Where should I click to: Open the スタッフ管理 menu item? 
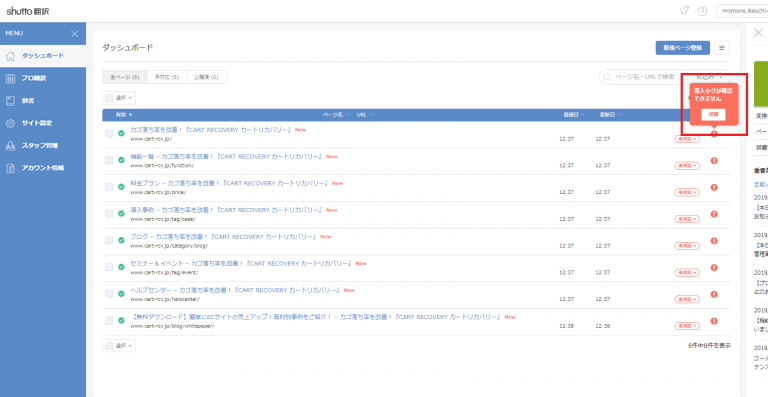(x=43, y=146)
